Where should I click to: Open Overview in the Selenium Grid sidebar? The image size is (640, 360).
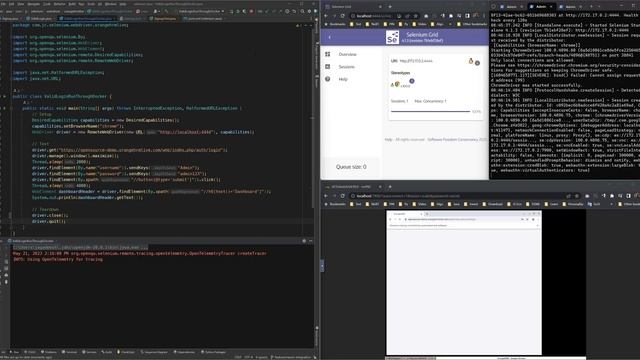(x=347, y=54)
